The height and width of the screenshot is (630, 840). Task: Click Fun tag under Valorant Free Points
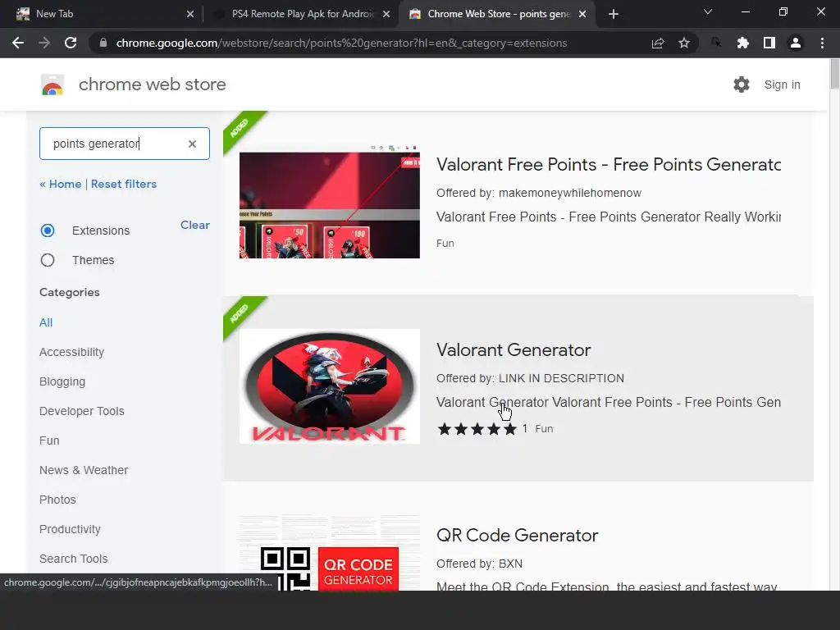pyautogui.click(x=445, y=243)
